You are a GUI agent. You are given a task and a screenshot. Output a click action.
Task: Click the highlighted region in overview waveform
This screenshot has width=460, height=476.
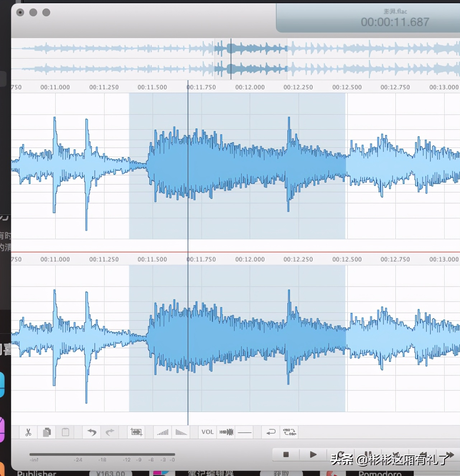(251, 59)
